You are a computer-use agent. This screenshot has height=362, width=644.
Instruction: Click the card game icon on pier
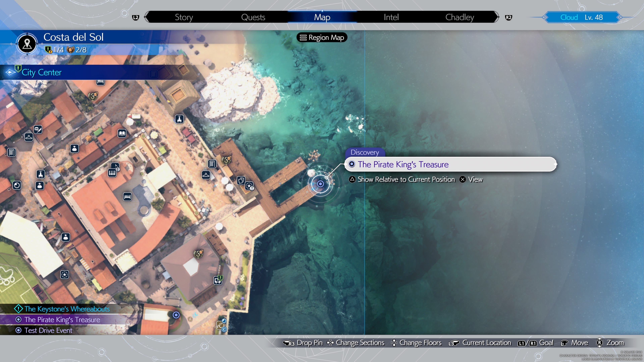click(241, 180)
